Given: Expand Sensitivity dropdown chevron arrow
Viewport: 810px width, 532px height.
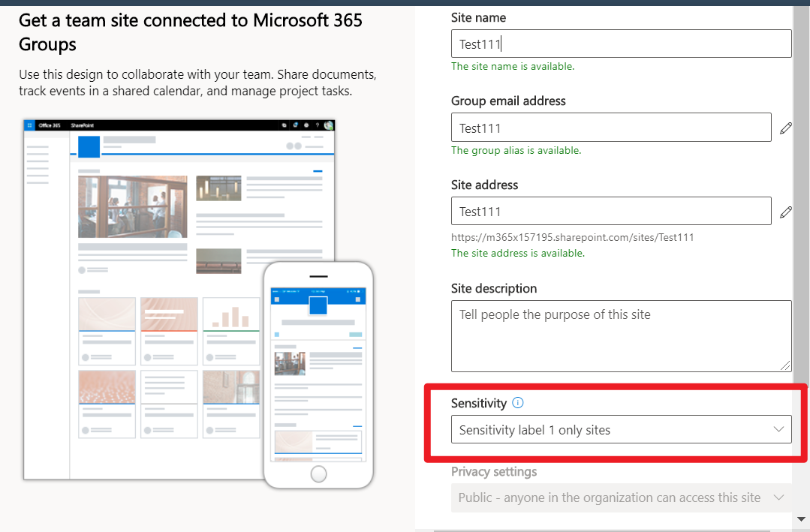Looking at the screenshot, I should [778, 429].
